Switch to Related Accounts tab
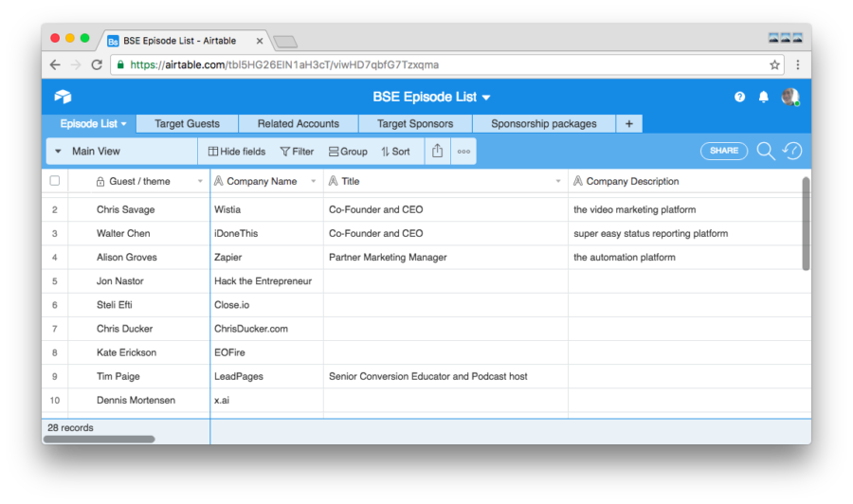Screen dimensions: 853x504 [x=299, y=123]
